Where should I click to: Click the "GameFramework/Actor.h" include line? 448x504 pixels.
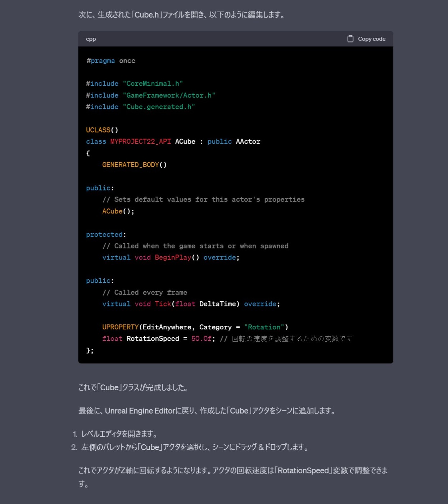coord(150,95)
